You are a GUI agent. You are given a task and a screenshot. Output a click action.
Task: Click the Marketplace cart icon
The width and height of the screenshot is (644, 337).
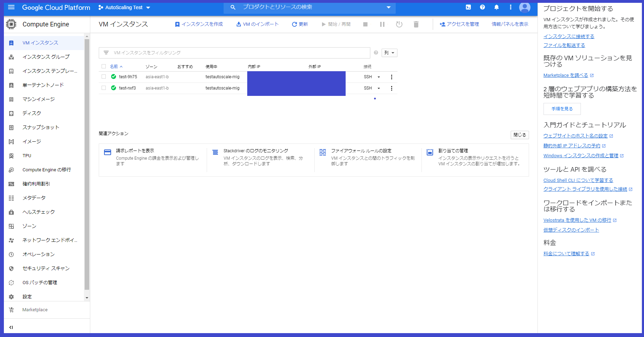click(x=11, y=310)
